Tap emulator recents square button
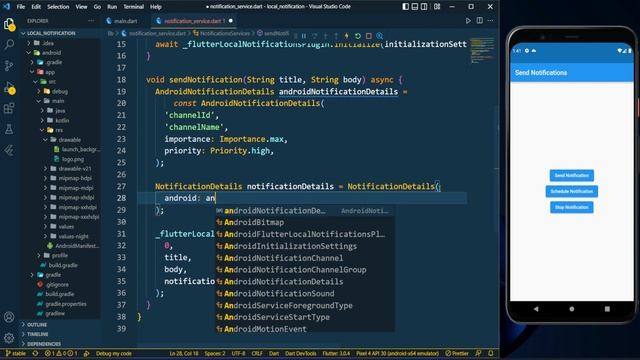Viewport: 640px width, 360px height. [x=607, y=309]
